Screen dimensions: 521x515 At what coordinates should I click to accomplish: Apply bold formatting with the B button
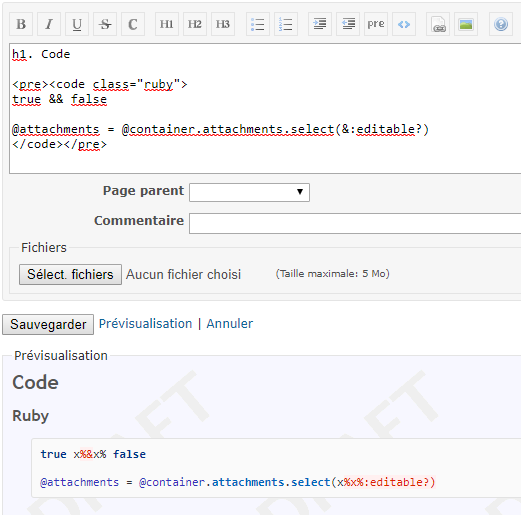[x=21, y=24]
